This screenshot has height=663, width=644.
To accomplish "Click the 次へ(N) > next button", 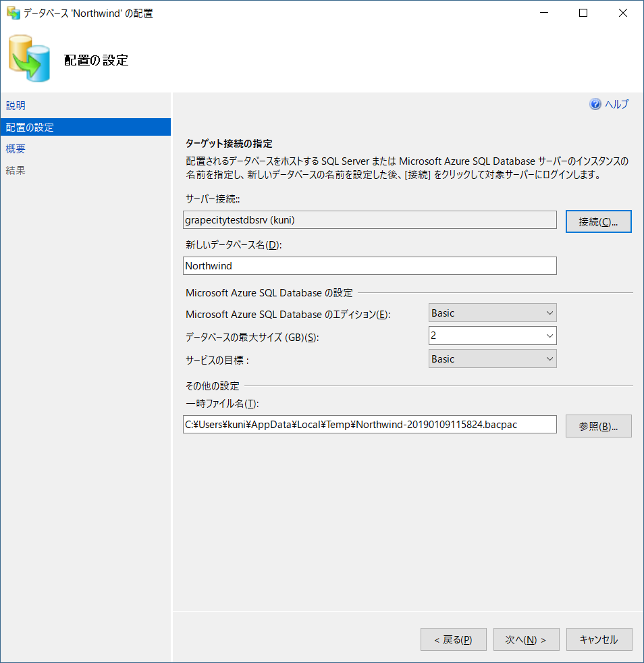I will click(x=526, y=639).
